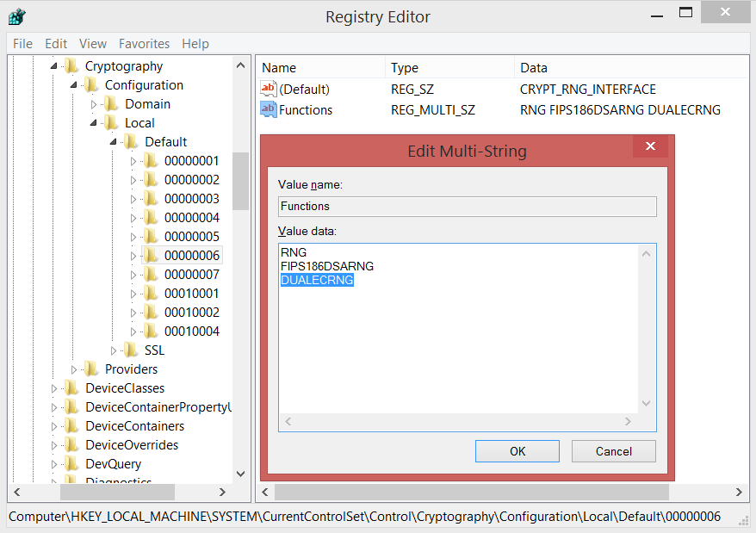
Task: Click OK in Edit Multi-String dialog
Action: (x=517, y=451)
